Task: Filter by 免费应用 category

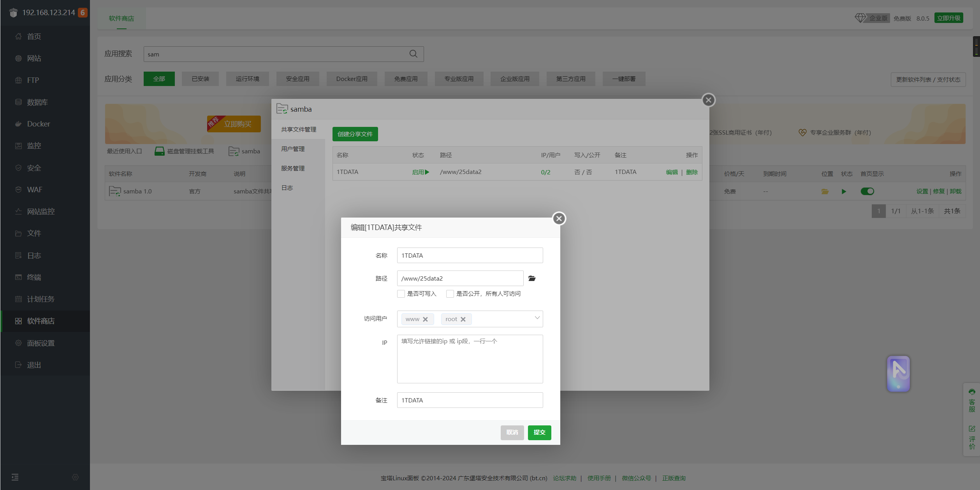Action: tap(406, 79)
